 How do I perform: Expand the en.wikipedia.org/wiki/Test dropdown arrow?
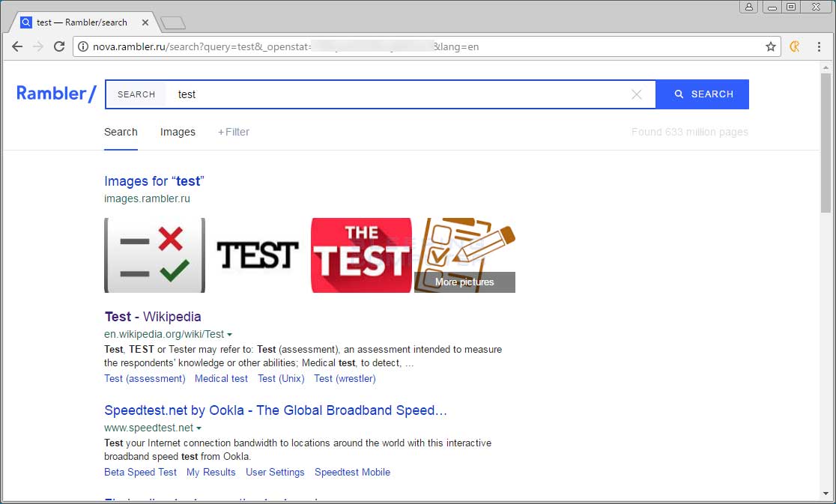[229, 335]
